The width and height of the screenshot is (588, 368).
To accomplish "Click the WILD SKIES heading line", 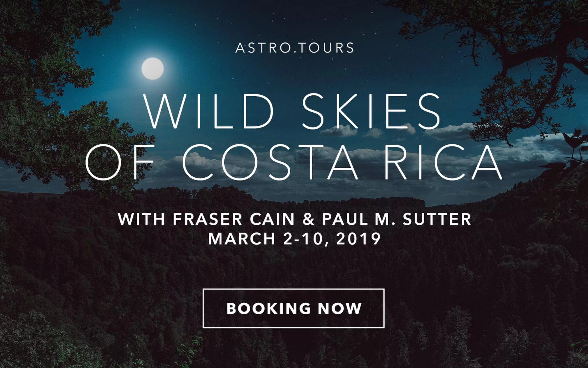I will [x=293, y=111].
